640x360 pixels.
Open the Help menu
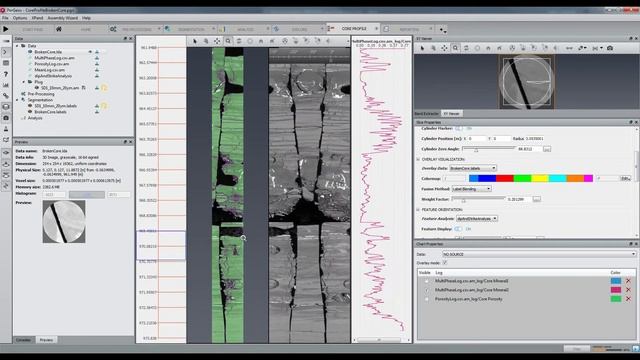pos(86,18)
